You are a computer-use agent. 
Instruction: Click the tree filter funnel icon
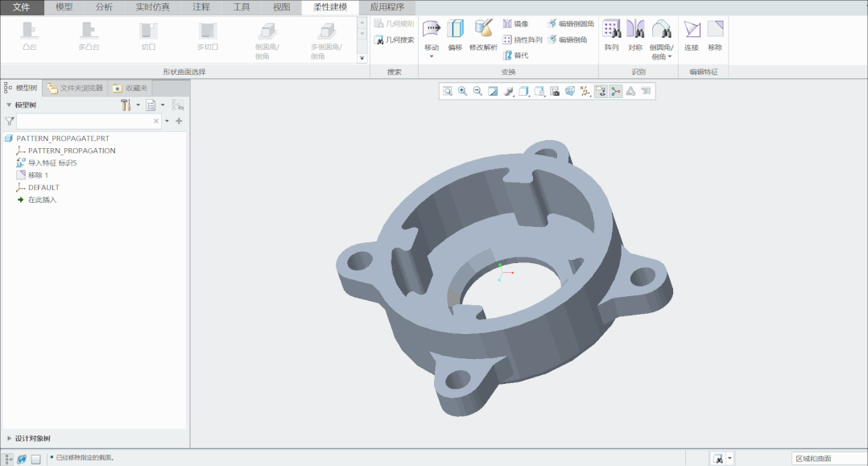10,122
